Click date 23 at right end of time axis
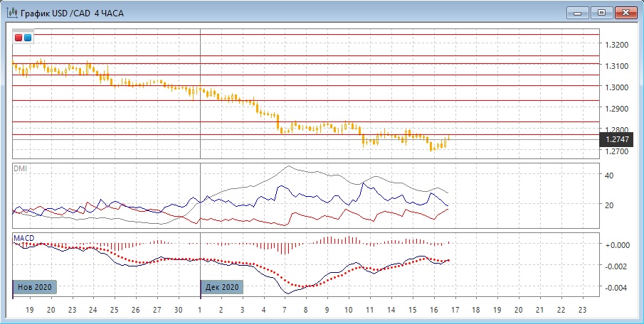The height and width of the screenshot is (324, 644). point(582,310)
